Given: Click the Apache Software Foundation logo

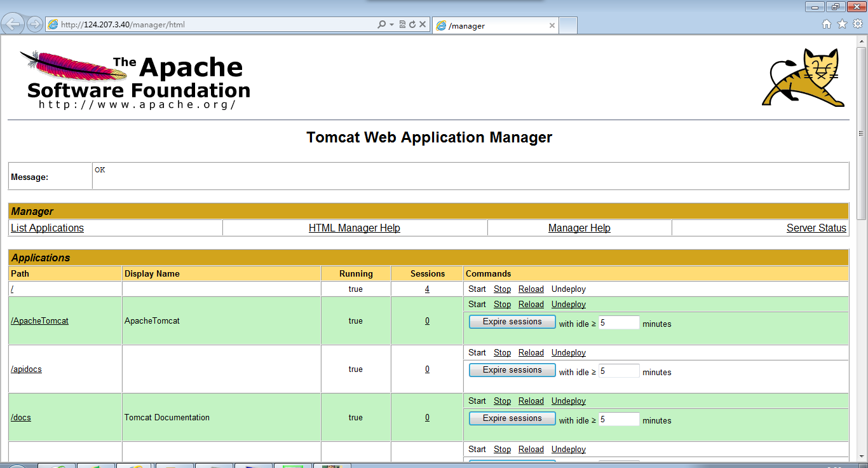Looking at the screenshot, I should tap(135, 81).
